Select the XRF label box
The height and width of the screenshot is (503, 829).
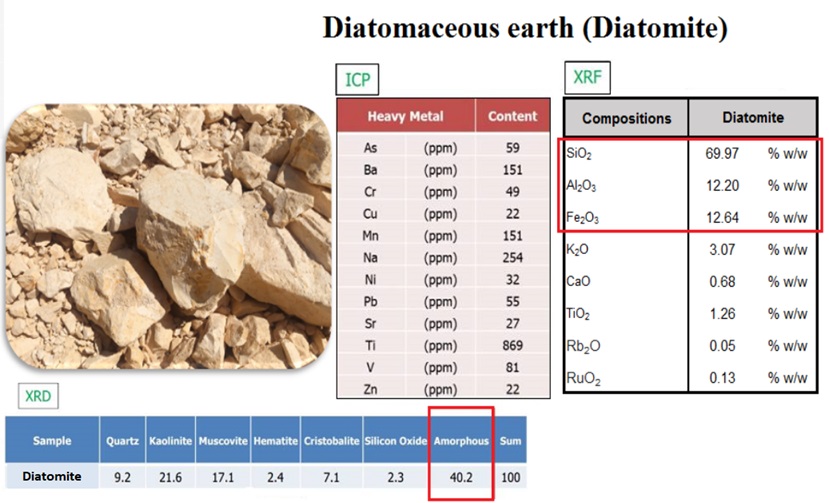coord(587,75)
